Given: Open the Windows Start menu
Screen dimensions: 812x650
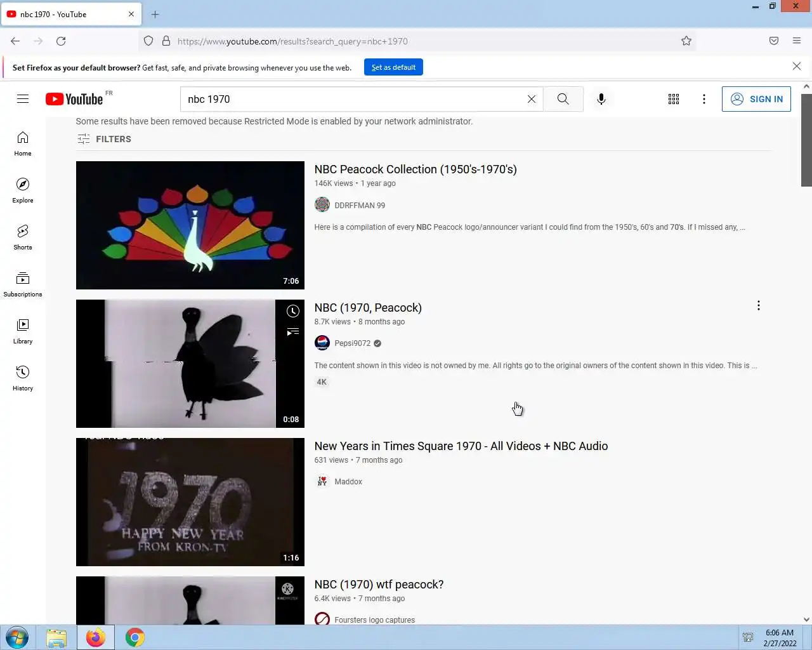Looking at the screenshot, I should (17, 637).
